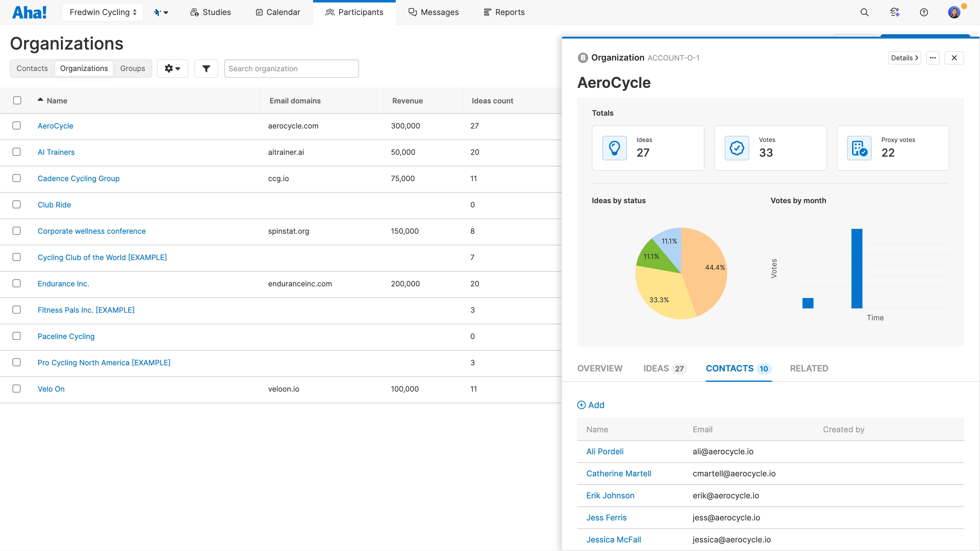This screenshot has width=980, height=551.
Task: Open the RELATED tab in drawer
Action: pyautogui.click(x=809, y=368)
